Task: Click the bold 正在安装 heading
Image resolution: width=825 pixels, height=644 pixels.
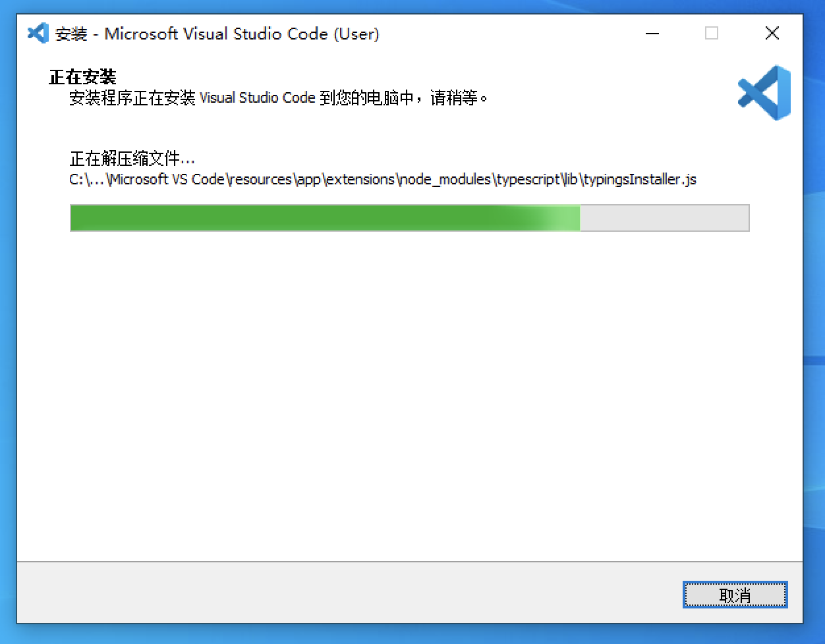Action: (82, 77)
